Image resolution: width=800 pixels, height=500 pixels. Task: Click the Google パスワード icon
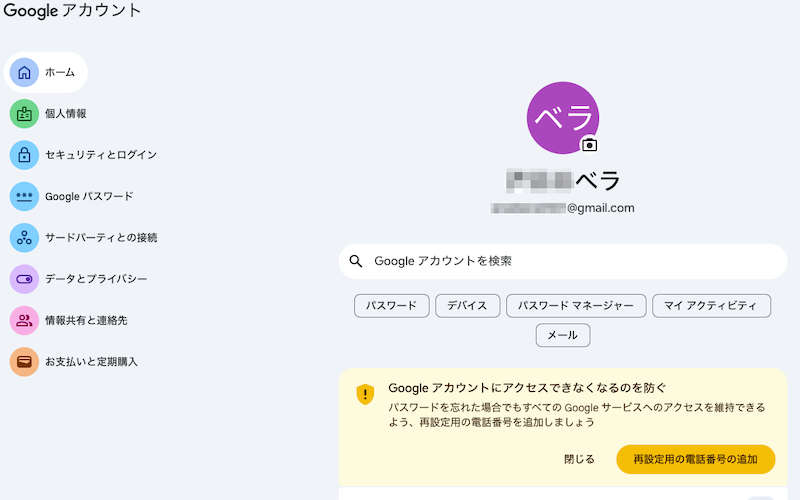click(x=24, y=196)
